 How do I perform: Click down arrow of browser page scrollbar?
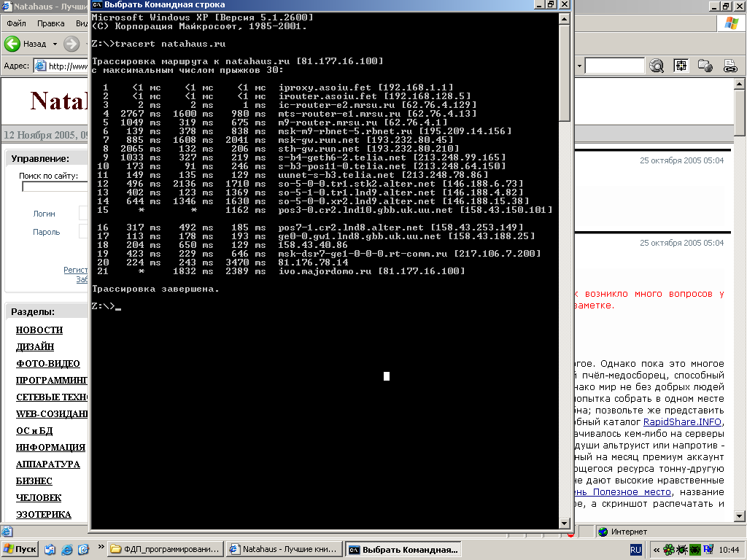740,516
